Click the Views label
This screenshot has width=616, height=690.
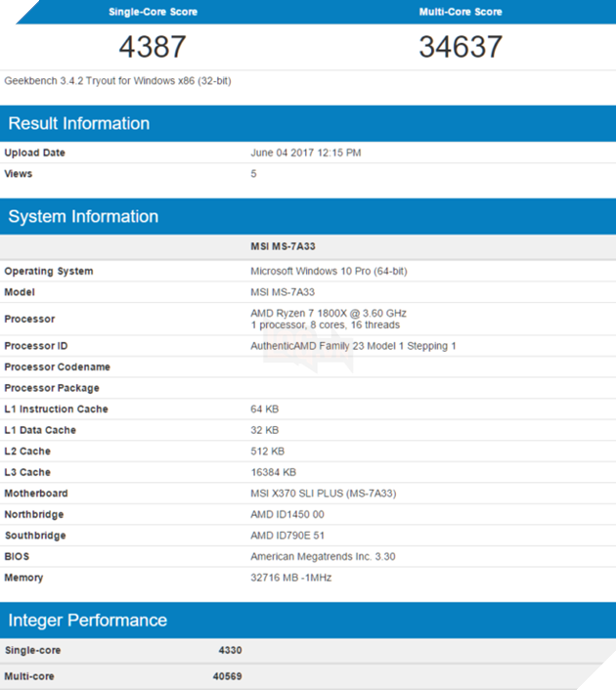tap(18, 174)
